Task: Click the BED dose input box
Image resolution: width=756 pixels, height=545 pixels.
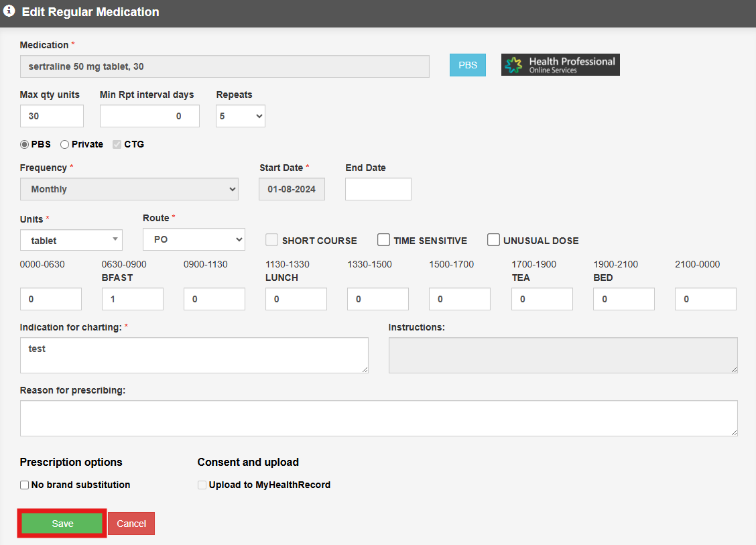Action: point(623,299)
